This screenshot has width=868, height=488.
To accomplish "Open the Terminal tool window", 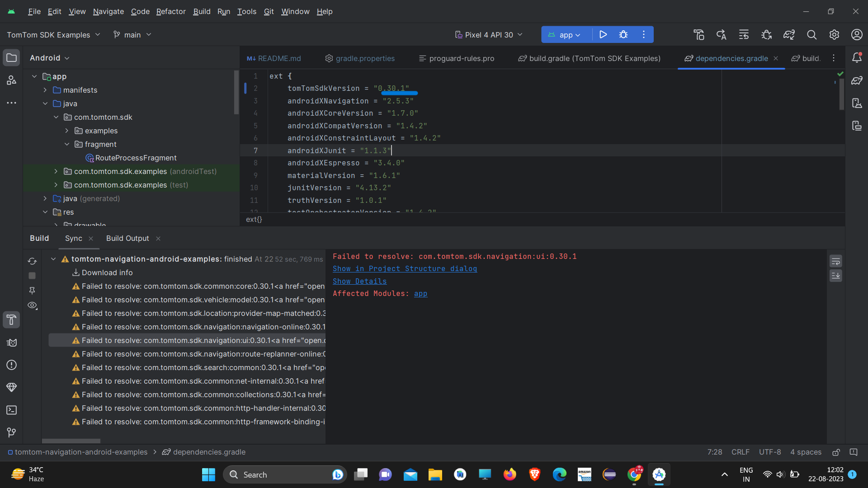I will pyautogui.click(x=11, y=410).
